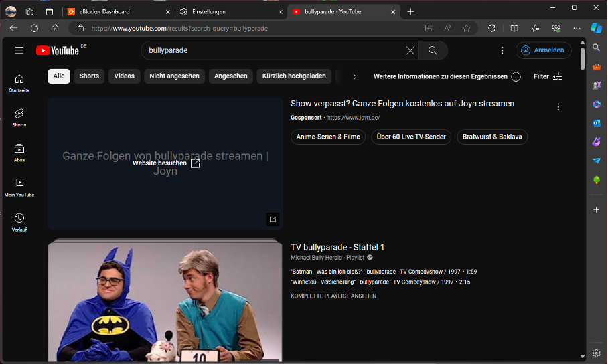Select the Nicht angesehen chip
The width and height of the screenshot is (608, 364).
click(175, 76)
